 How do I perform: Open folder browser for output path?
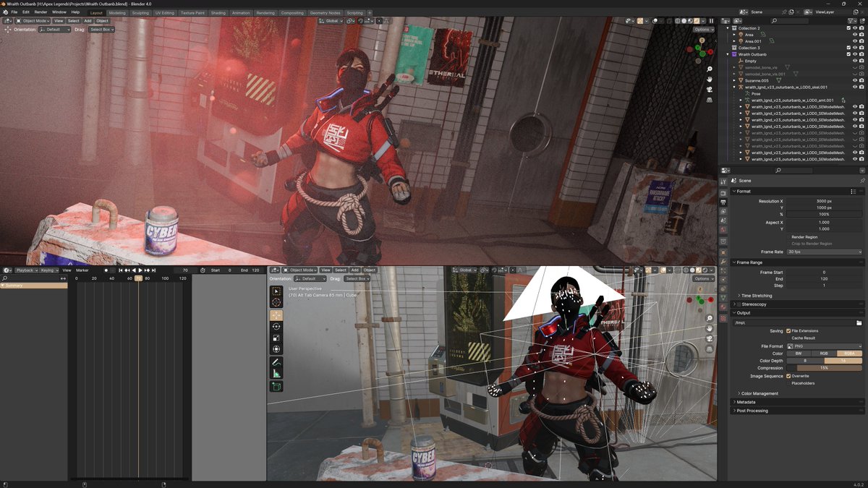(x=859, y=322)
